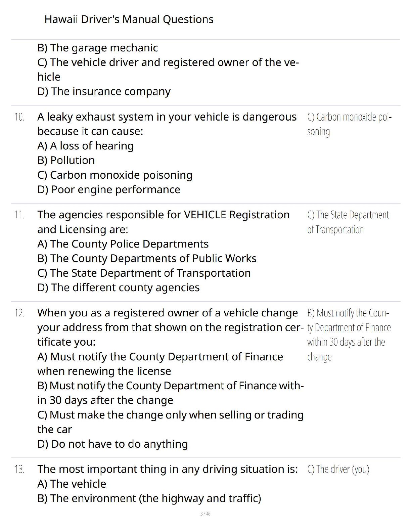Viewport: 411px width, 532px height.
Task: Click question number 11 label
Action: (x=19, y=215)
